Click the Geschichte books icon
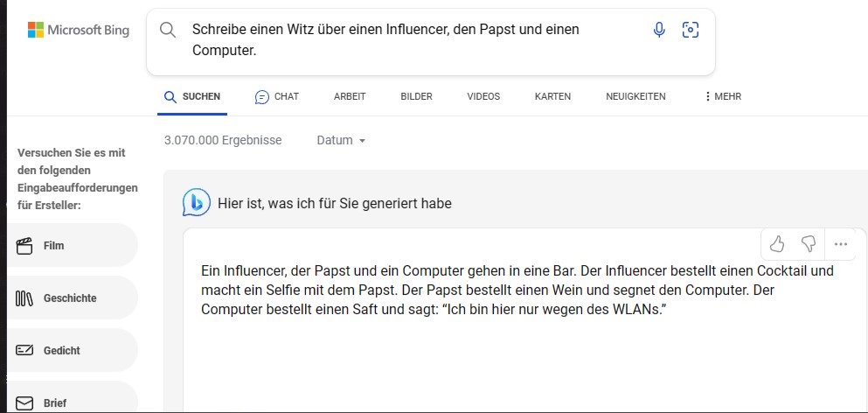 click(24, 298)
